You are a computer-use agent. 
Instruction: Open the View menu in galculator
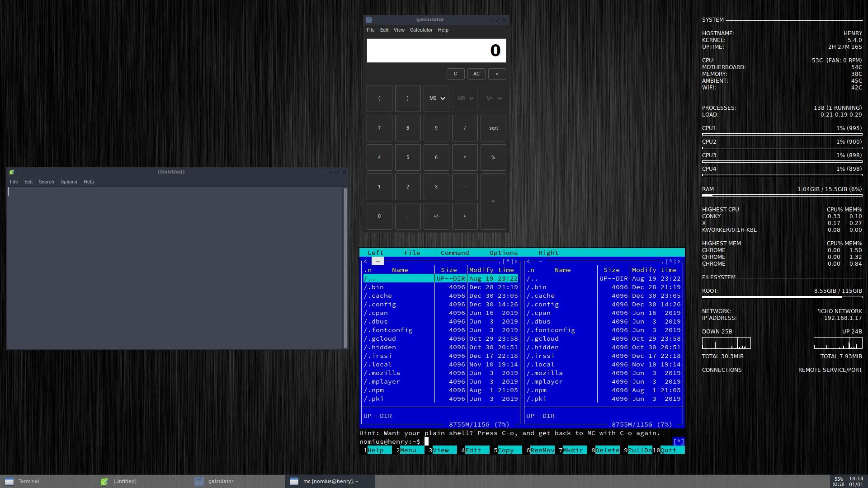[x=399, y=30]
